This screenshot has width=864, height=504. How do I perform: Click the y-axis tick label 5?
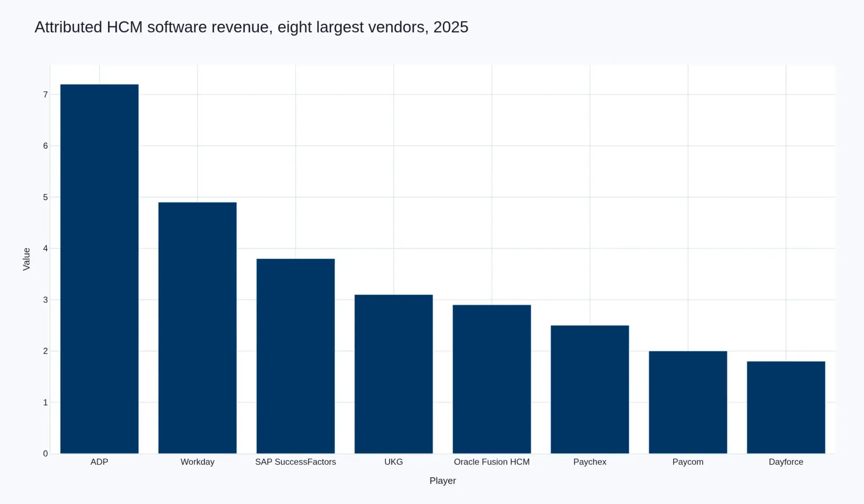(45, 197)
